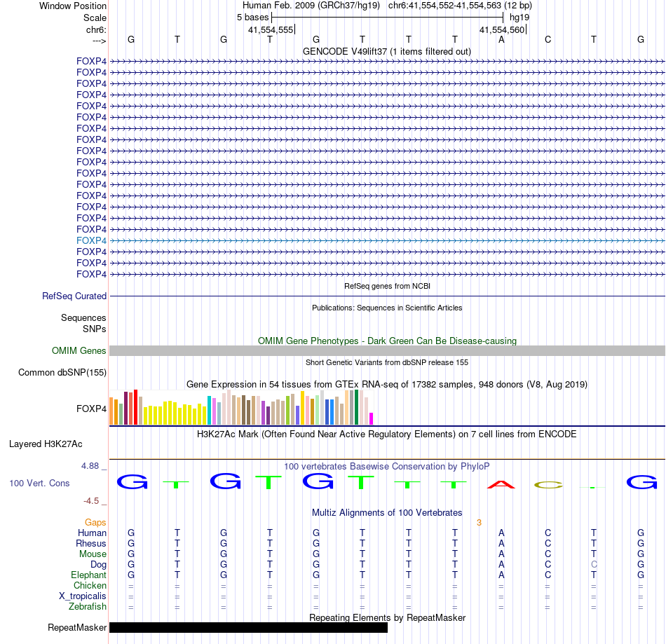The width and height of the screenshot is (666, 644).
Task: Click the dark green bar in the GTEx chart
Action: (356, 407)
